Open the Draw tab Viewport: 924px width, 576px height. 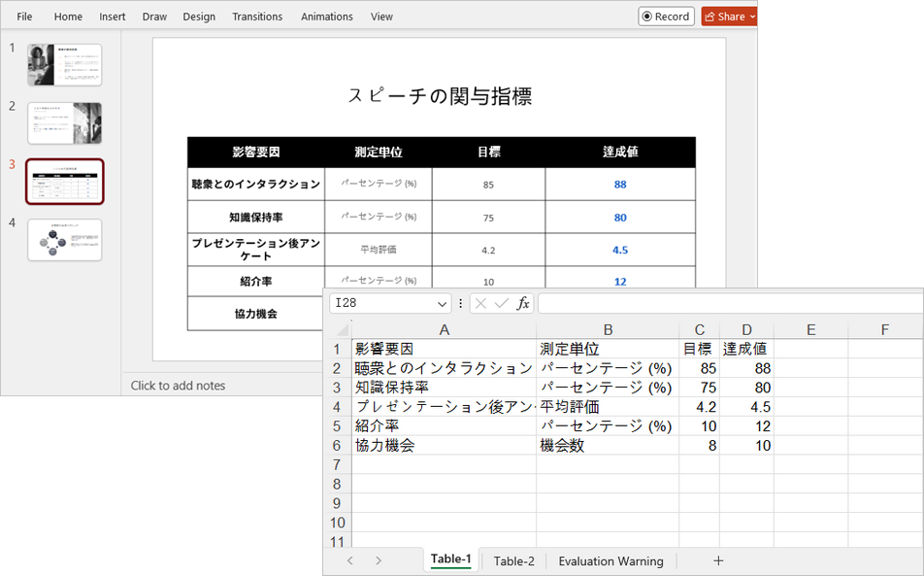pos(154,17)
